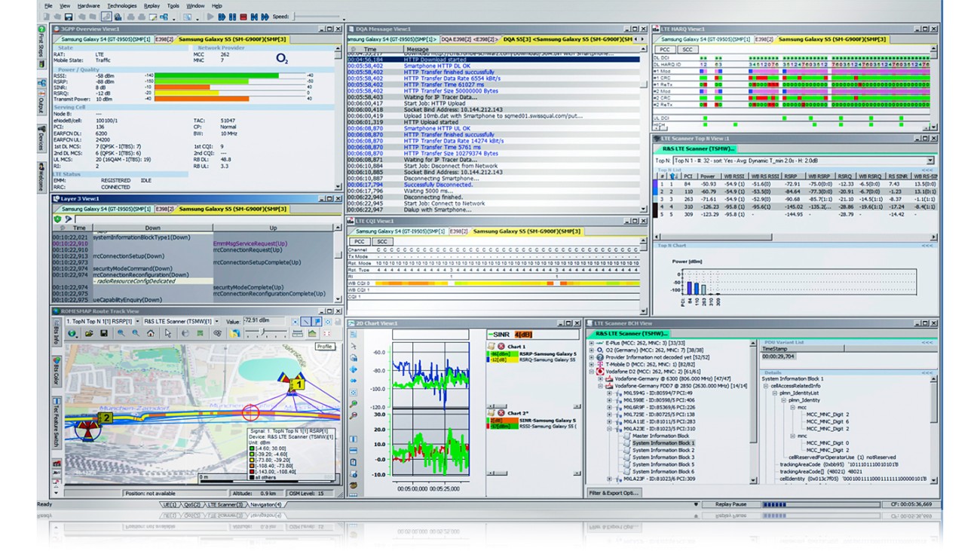
Task: Click the red stop replay icon
Action: pyautogui.click(x=243, y=17)
